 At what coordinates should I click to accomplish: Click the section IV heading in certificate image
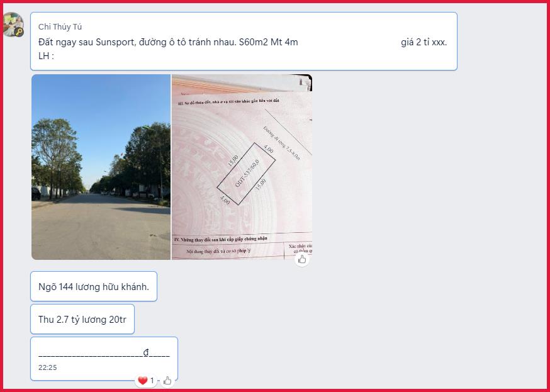(x=221, y=238)
